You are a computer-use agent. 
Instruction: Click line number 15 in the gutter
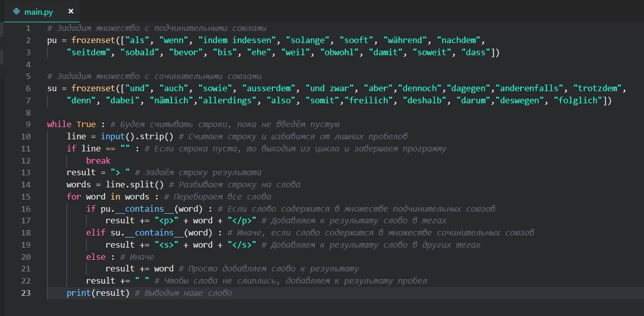pyautogui.click(x=26, y=196)
